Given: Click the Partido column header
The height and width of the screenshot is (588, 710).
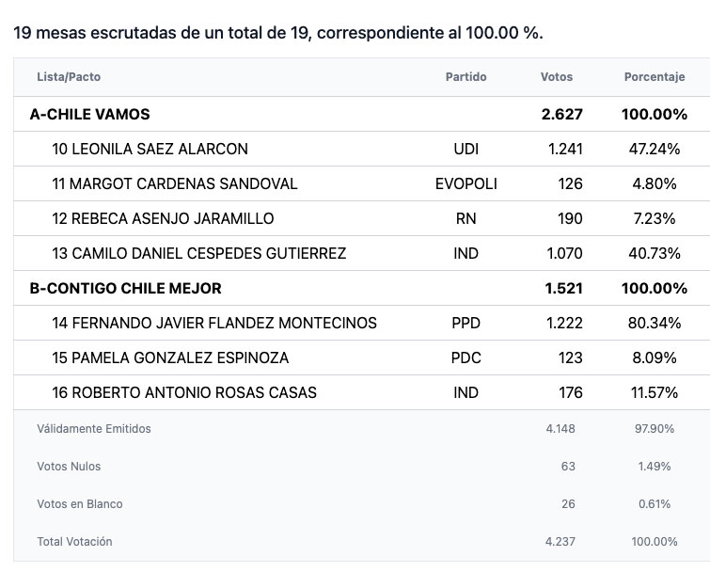Looking at the screenshot, I should click(x=465, y=77).
